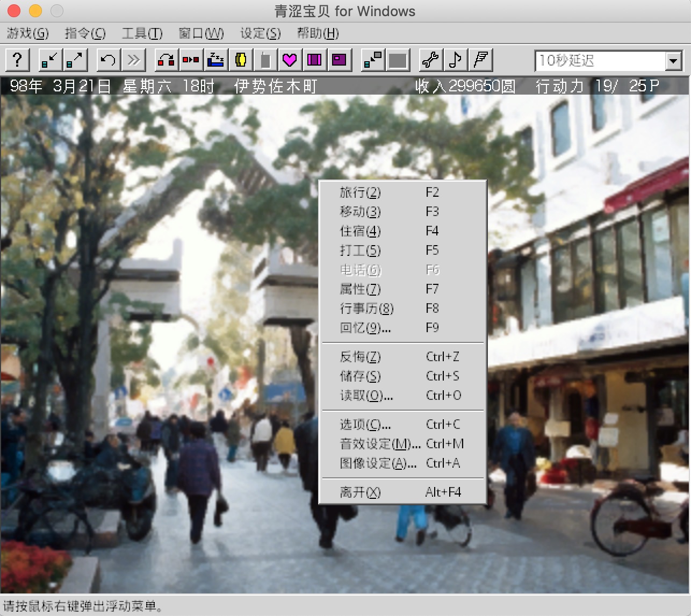This screenshot has height=616, width=691.
Task: Click the question mark help icon
Action: tap(17, 60)
